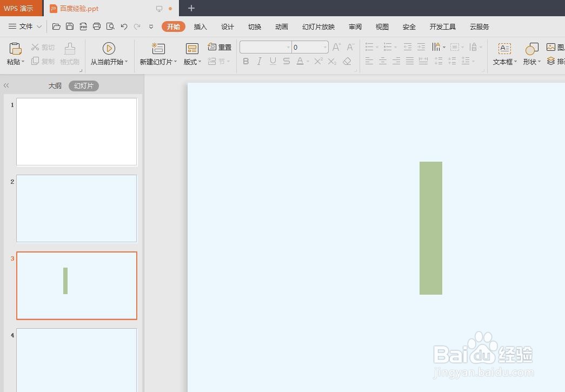Toggle strikethrough formatting
The width and height of the screenshot is (565, 392).
click(287, 61)
